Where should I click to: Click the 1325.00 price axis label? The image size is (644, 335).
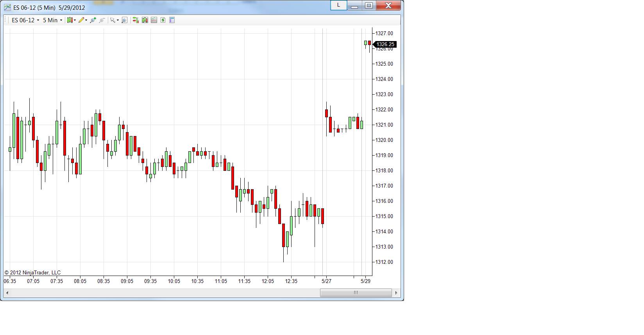pyautogui.click(x=384, y=64)
